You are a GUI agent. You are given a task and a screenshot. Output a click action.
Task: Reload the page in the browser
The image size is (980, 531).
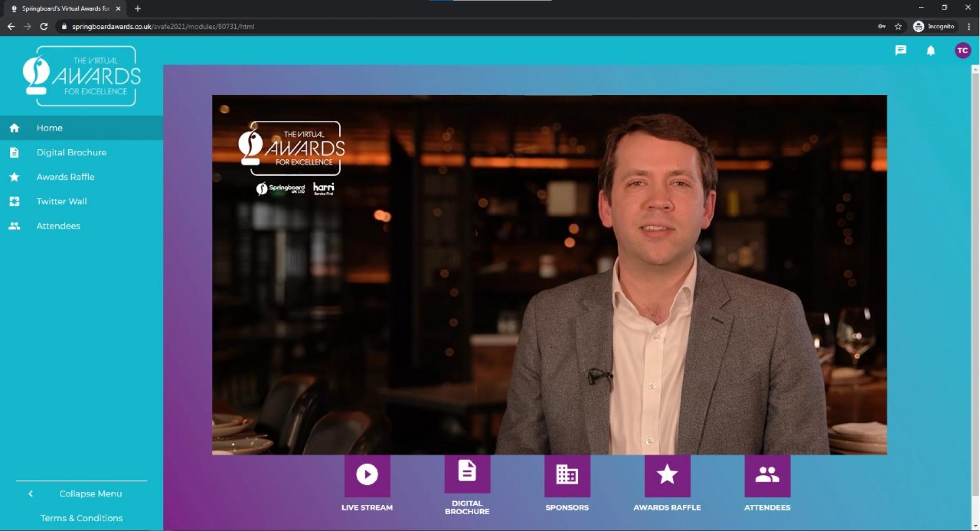point(44,26)
